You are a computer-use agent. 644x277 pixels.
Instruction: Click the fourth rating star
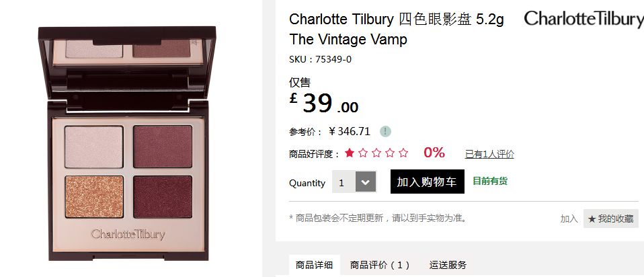(390, 153)
